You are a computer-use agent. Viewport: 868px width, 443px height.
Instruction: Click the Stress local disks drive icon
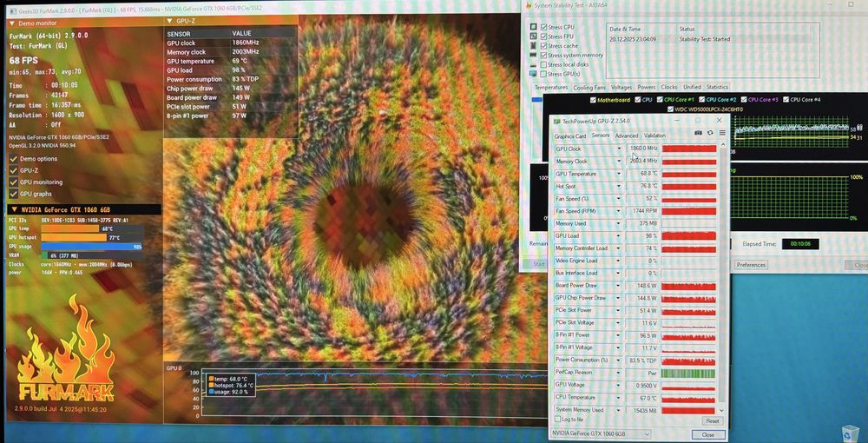click(533, 64)
